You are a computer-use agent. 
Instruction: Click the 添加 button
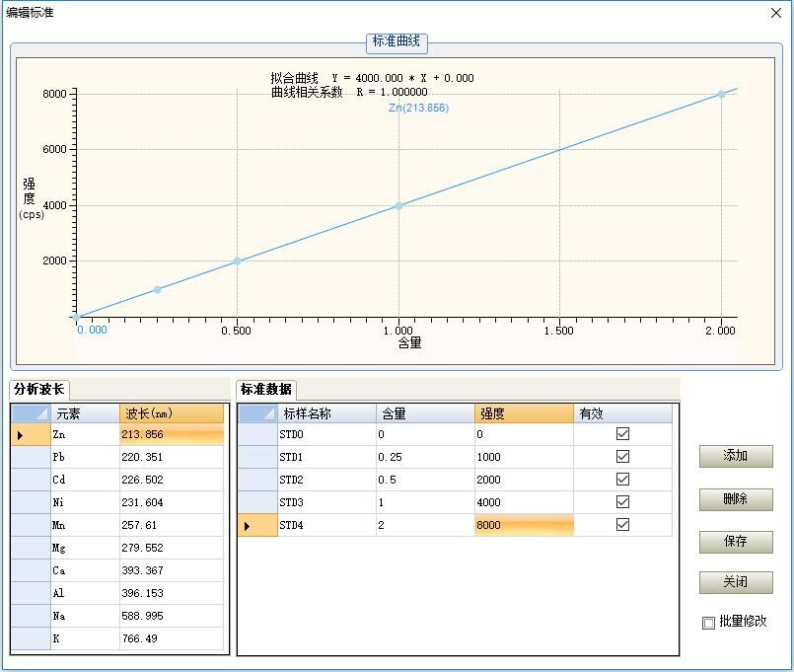(735, 456)
